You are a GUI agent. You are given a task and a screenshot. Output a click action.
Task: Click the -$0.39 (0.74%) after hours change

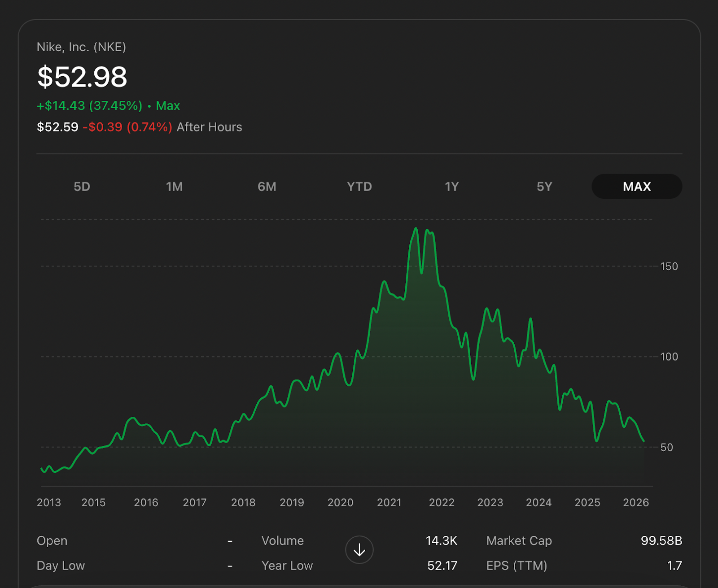pos(127,127)
